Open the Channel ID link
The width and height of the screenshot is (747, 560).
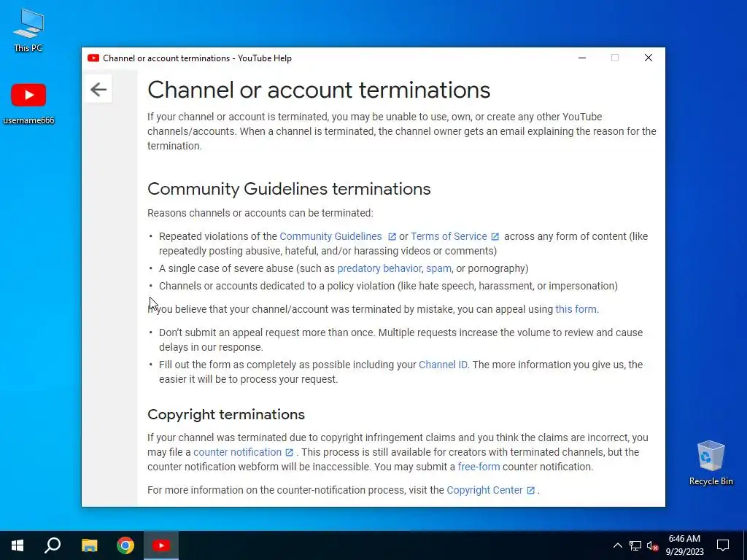coord(443,365)
